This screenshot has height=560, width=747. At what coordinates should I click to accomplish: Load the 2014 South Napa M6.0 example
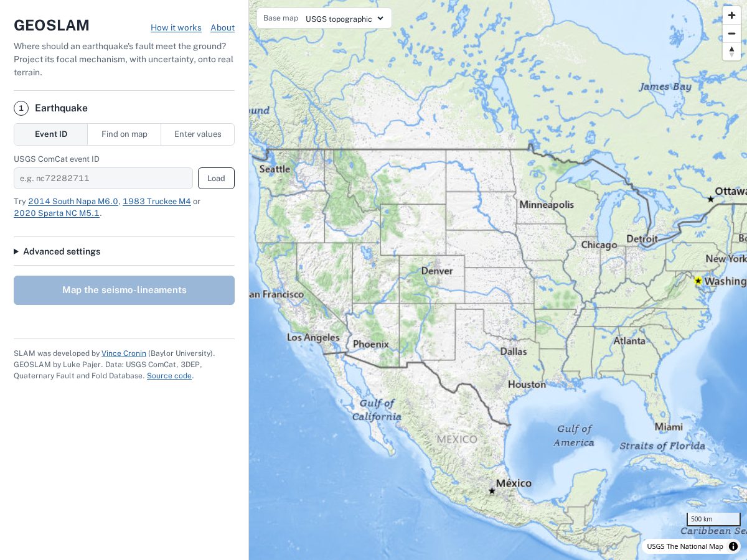click(x=73, y=202)
